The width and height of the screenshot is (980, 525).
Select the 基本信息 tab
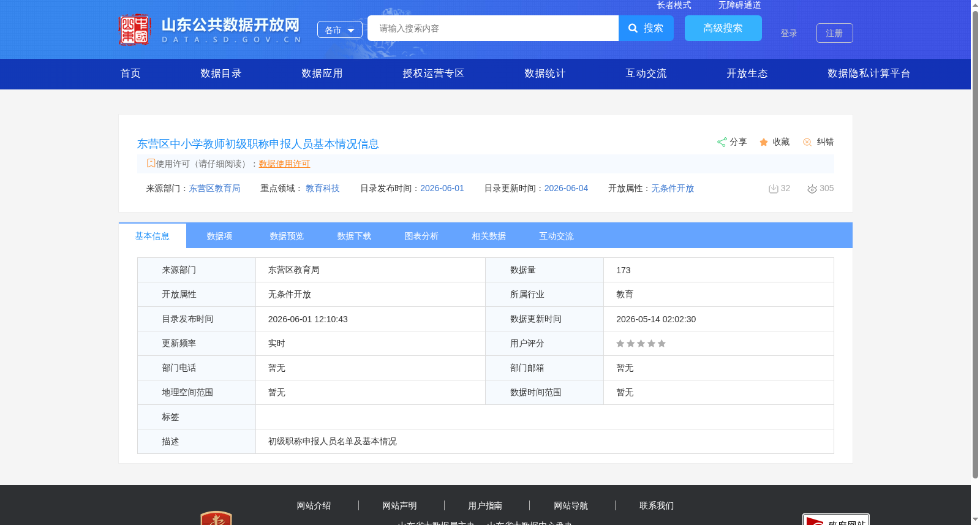click(x=153, y=236)
